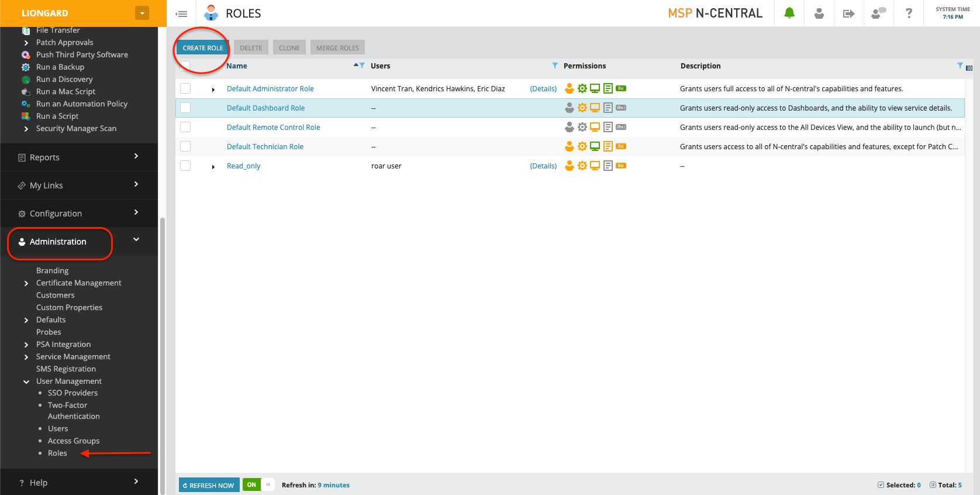Click the MERGE ROLES button
980x495 pixels.
point(337,48)
